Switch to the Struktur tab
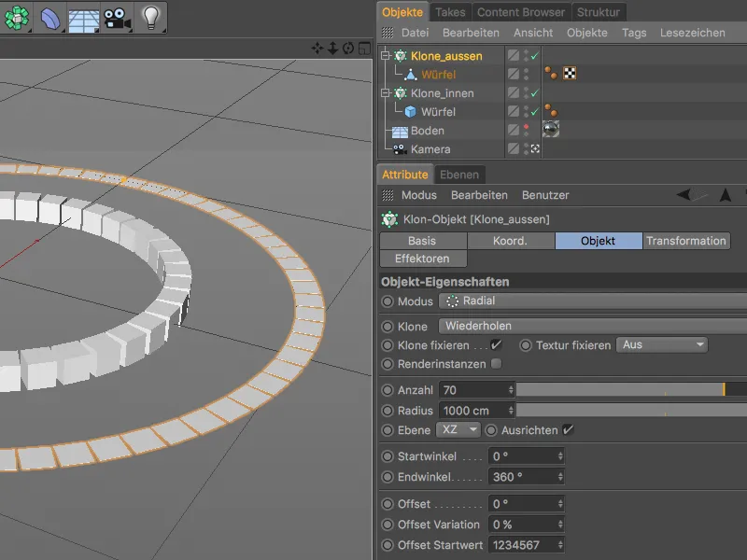 tap(598, 12)
